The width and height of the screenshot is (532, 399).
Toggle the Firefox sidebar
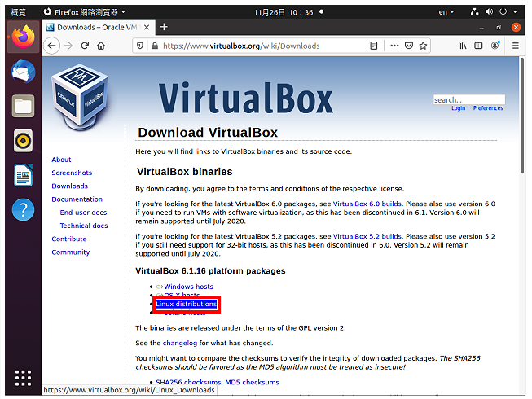[478, 46]
